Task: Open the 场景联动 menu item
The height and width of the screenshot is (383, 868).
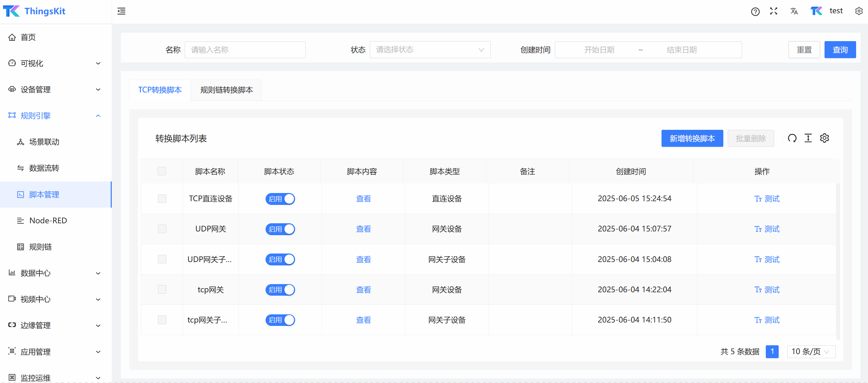Action: tap(56, 142)
